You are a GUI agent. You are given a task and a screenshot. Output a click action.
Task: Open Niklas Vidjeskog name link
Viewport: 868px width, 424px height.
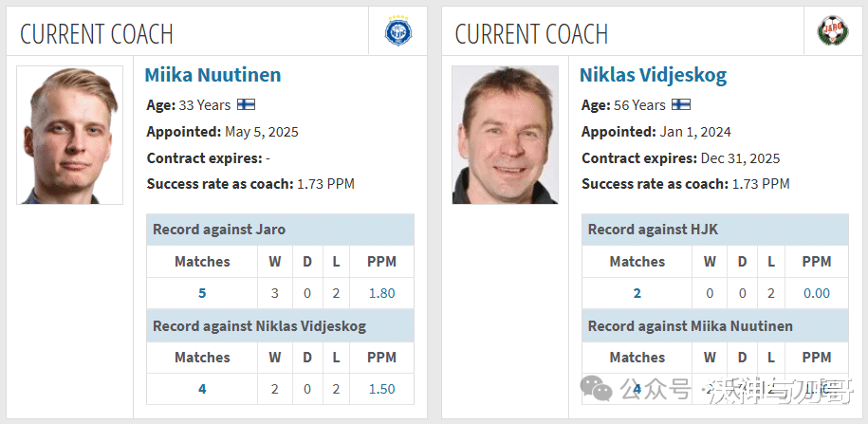pos(653,75)
